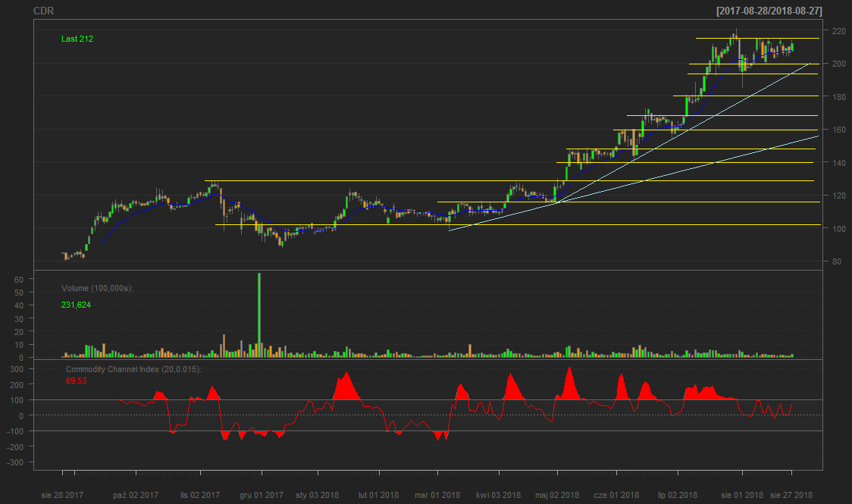
Task: Click the 'lip 02 2018' date label
Action: (x=678, y=495)
